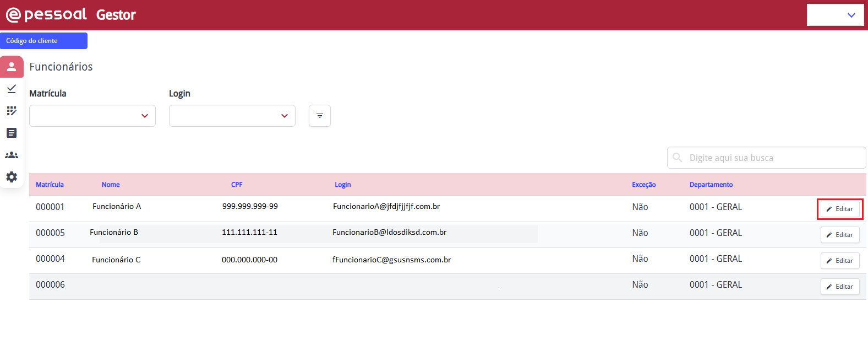Click login FuncionarioA@jfdjfjjfjf.com.br
868x339 pixels.
386,206
